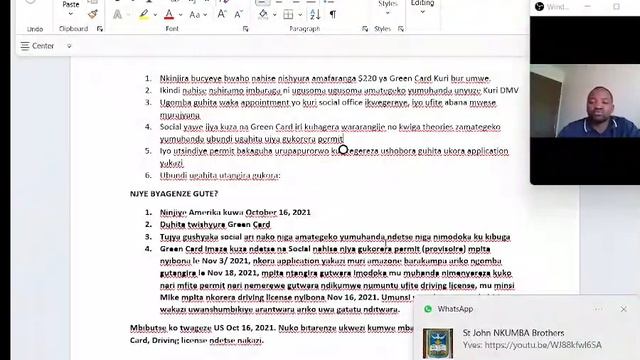Click the word 'application' in item 5
Image resolution: width=640 pixels, height=360 pixels.
tap(488, 151)
